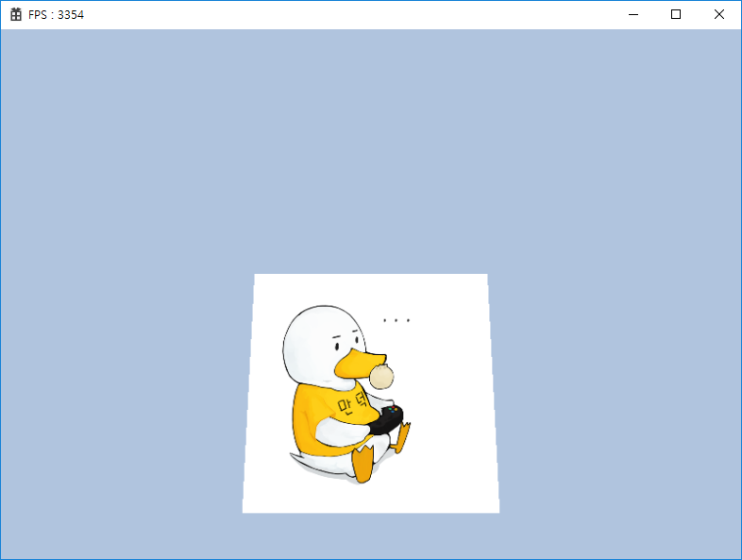Click the duck character texture quad
The height and width of the screenshot is (560, 742).
[371, 394]
